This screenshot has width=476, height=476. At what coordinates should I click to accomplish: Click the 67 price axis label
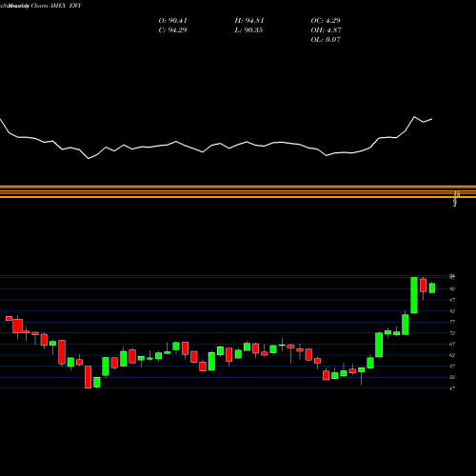pyautogui.click(x=452, y=345)
